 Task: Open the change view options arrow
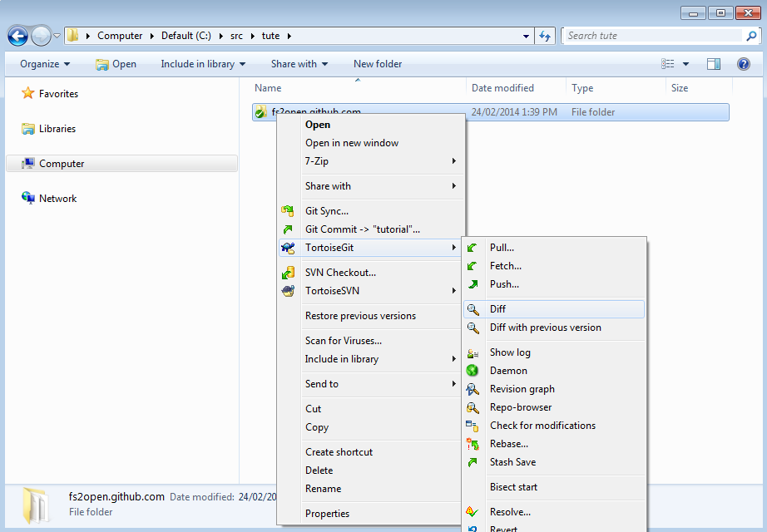pos(686,64)
